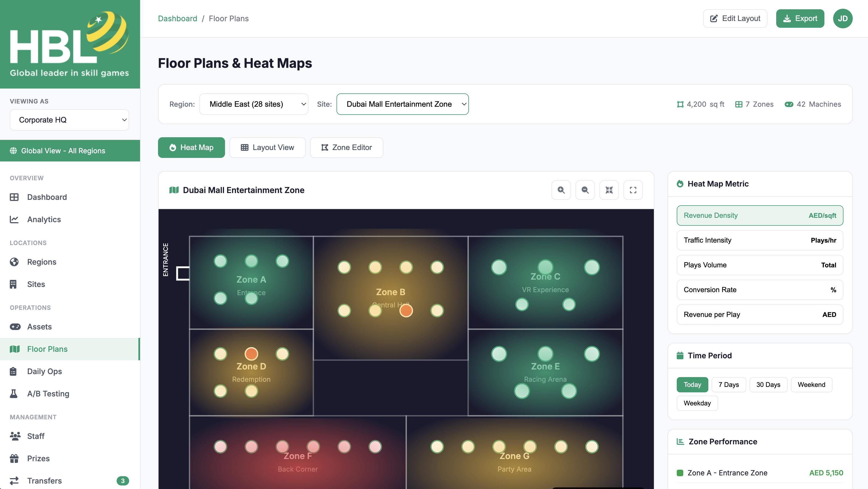Switch to the Zone Editor tab
The height and width of the screenshot is (489, 868).
[x=346, y=148]
